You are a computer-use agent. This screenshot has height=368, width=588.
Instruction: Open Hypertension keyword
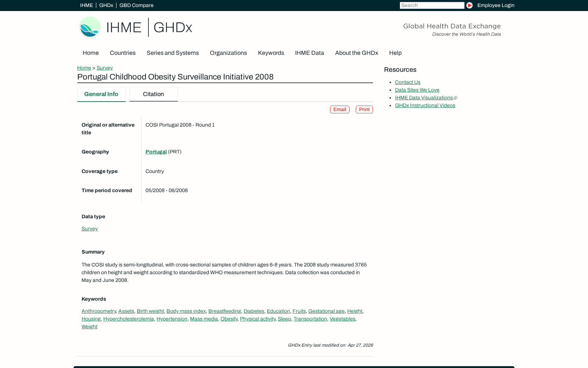(x=172, y=319)
